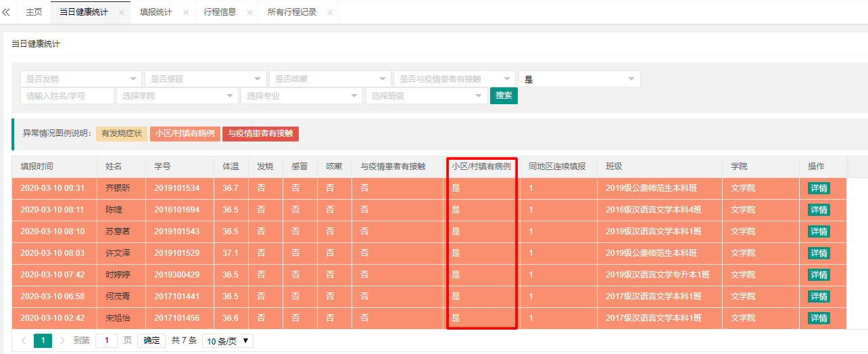Open the 选择学院 dropdown
This screenshot has width=868, height=354.
177,96
